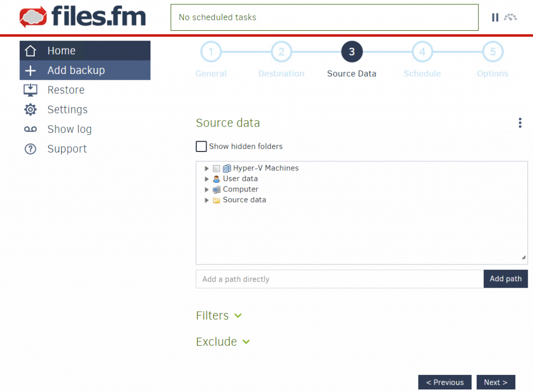Focus the Add a path directly field
533x392 pixels.
[x=339, y=279]
